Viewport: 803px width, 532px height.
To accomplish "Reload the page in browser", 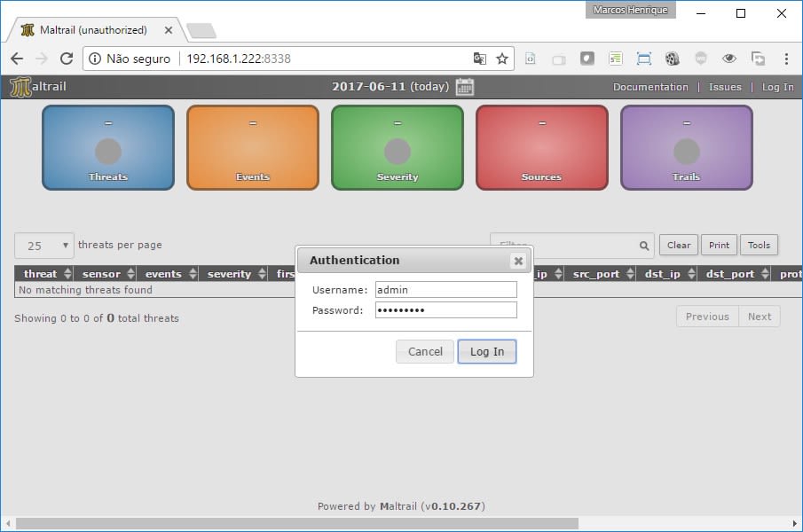I will [x=67, y=59].
